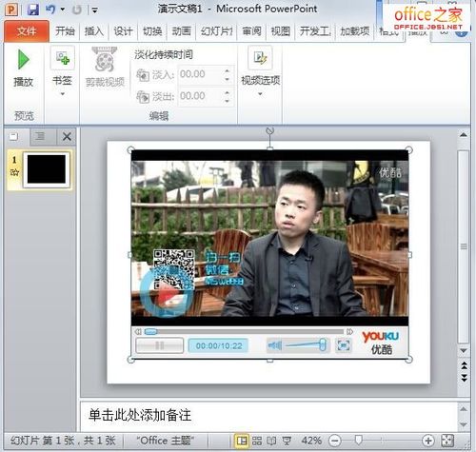Click the Youku video frame on slide
The image size is (476, 452).
point(269,239)
